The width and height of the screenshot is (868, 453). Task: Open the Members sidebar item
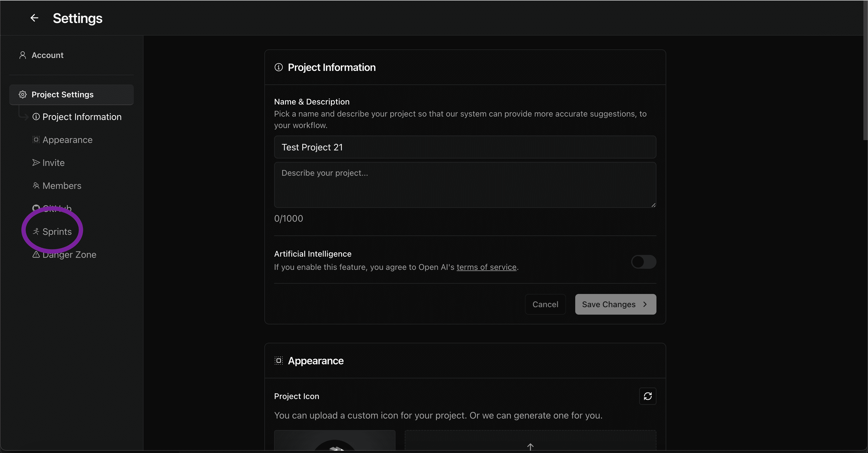point(57,186)
